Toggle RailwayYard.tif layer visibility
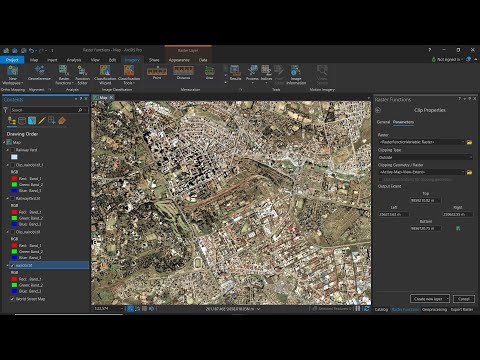 (x=13, y=198)
